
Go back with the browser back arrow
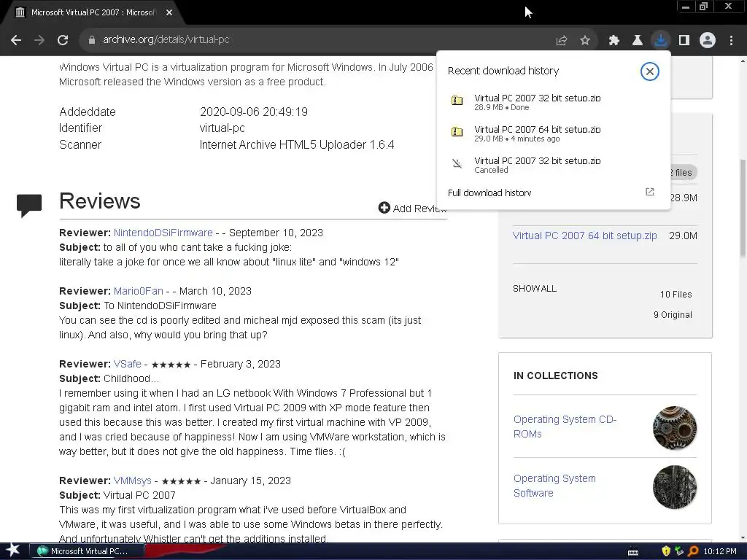[x=16, y=40]
